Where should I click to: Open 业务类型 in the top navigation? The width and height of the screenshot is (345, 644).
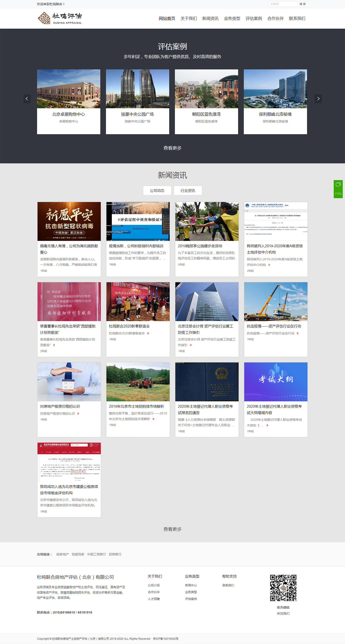[232, 18]
